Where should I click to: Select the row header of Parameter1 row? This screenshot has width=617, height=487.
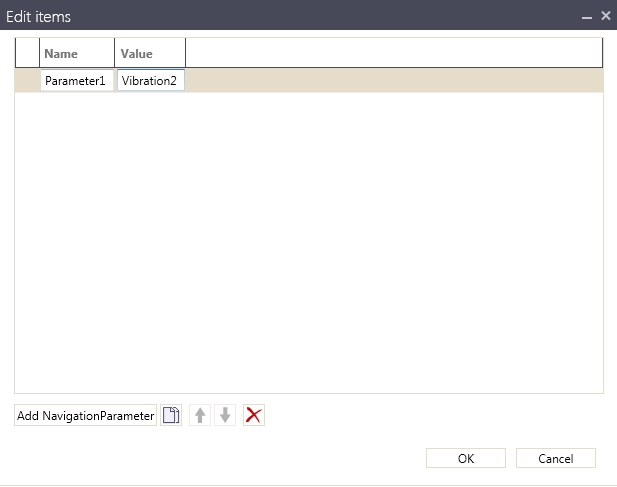tap(27, 81)
